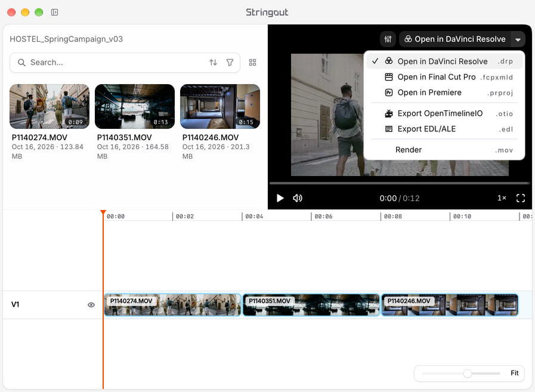Click the V1 track label

[16, 304]
